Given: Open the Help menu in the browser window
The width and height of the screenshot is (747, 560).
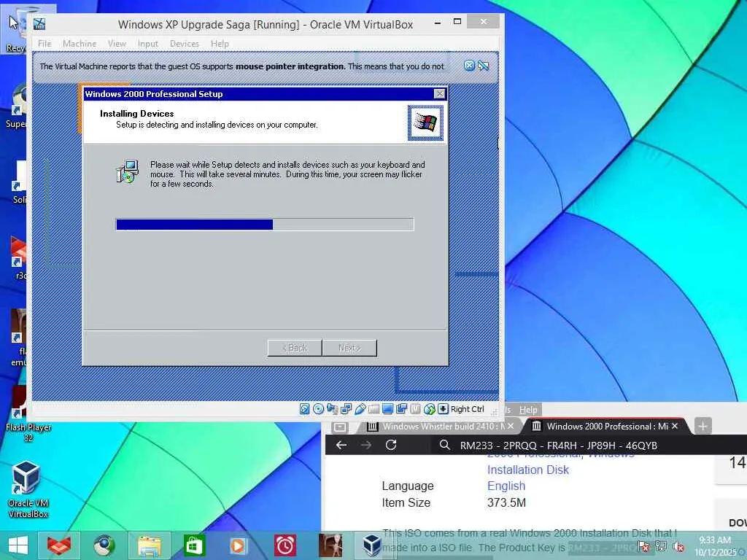Looking at the screenshot, I should click(x=528, y=410).
